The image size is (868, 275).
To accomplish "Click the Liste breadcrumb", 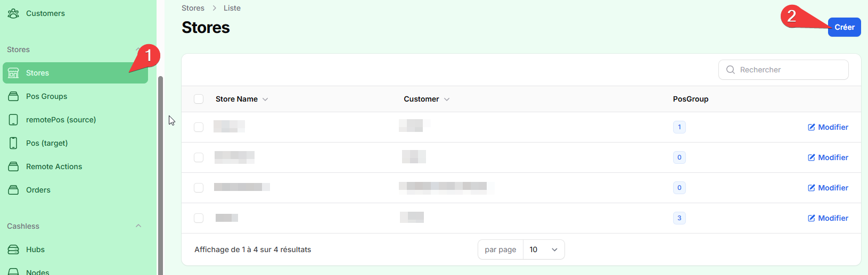I will [x=232, y=8].
